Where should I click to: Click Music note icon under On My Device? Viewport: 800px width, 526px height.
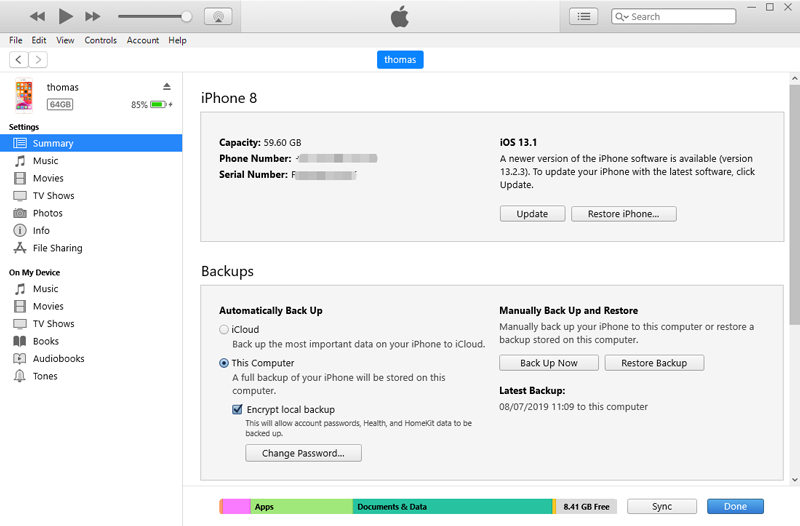coord(20,289)
